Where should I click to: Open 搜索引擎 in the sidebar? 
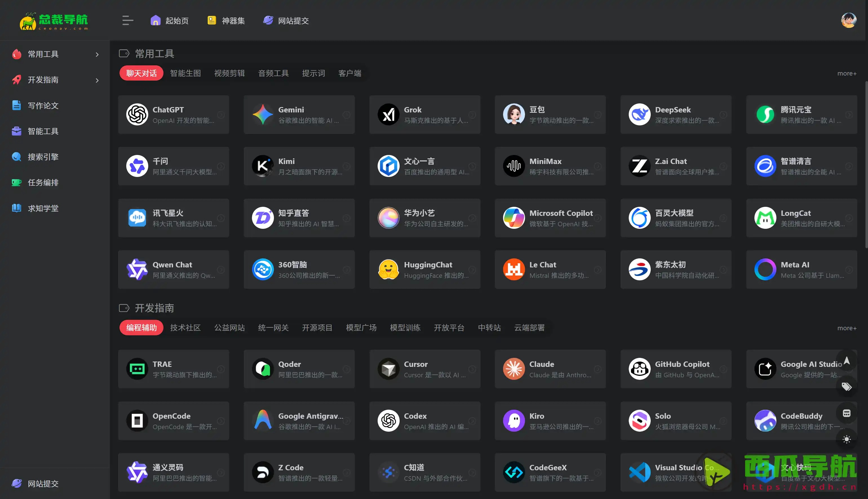pos(43,157)
